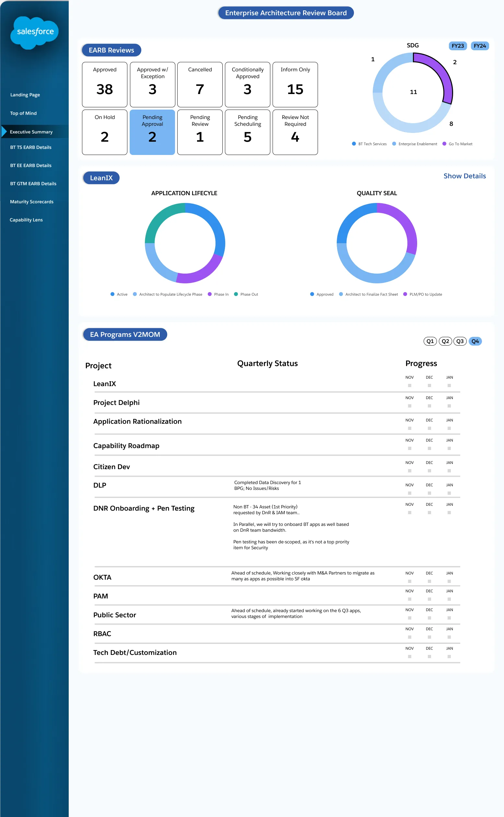
Task: Toggle PLM/PO to Update legend entry
Action: (x=423, y=294)
